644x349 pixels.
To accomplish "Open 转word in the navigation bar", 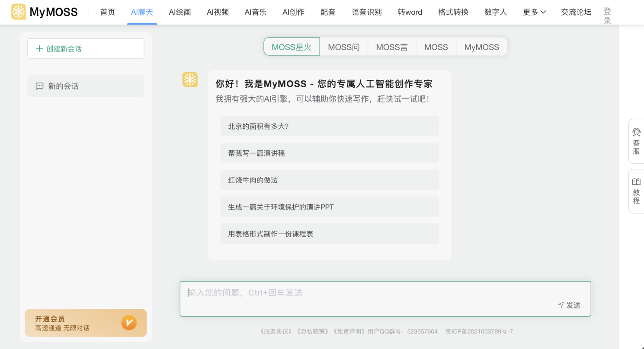I will (410, 12).
